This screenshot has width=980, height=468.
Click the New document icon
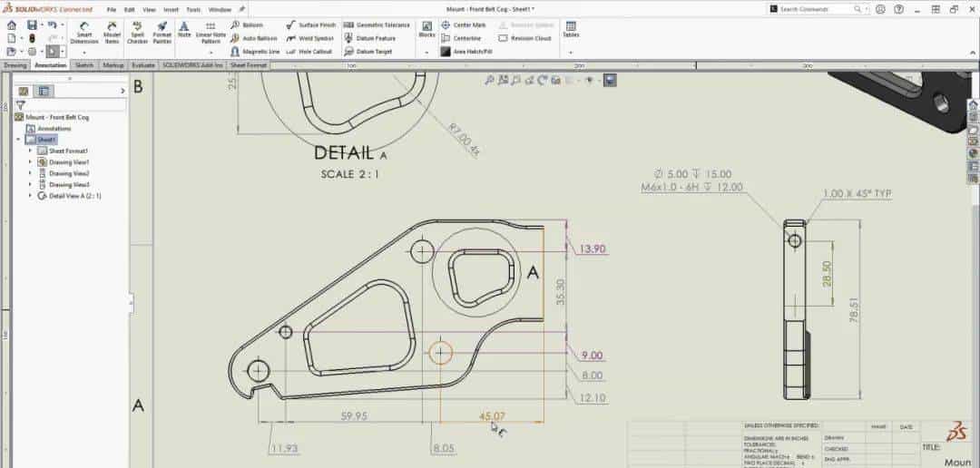coord(11,38)
